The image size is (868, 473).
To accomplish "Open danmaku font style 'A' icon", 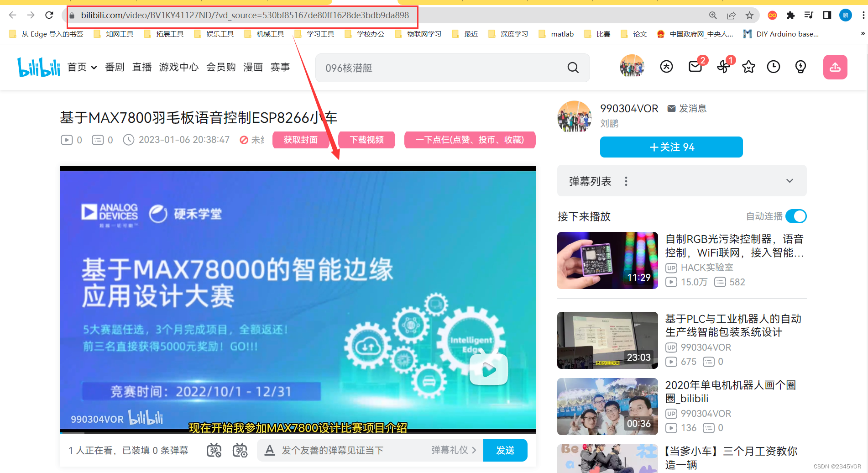I will pos(270,450).
